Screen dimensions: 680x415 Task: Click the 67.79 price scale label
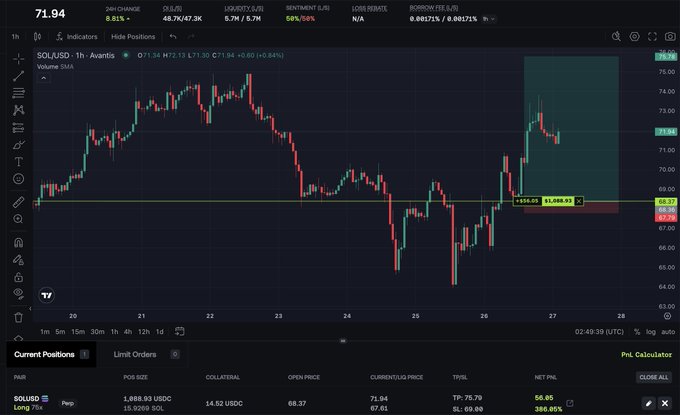pyautogui.click(x=666, y=218)
